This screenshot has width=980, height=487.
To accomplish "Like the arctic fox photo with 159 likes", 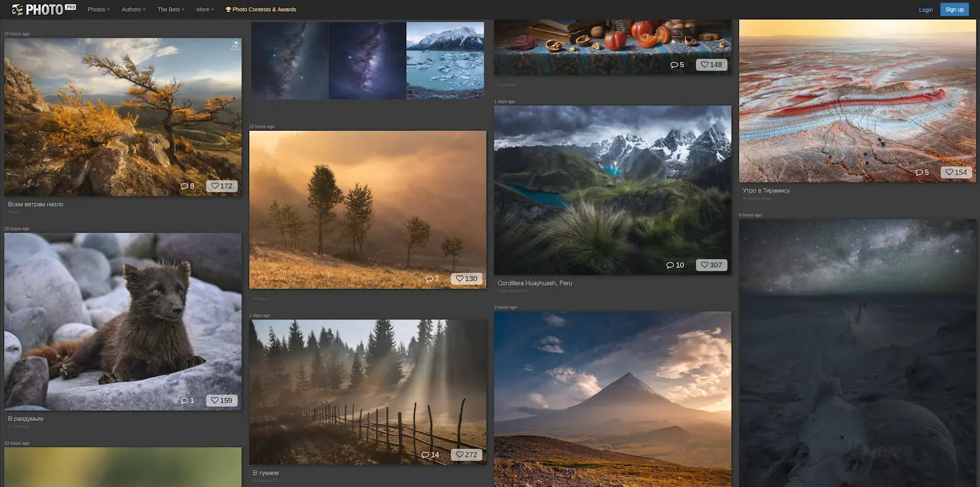I will point(222,400).
